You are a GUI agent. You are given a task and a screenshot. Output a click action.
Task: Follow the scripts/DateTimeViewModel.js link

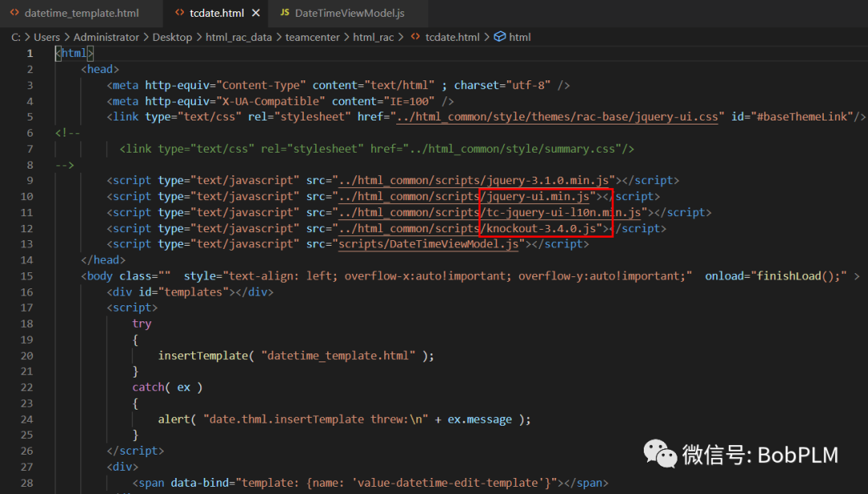[428, 244]
